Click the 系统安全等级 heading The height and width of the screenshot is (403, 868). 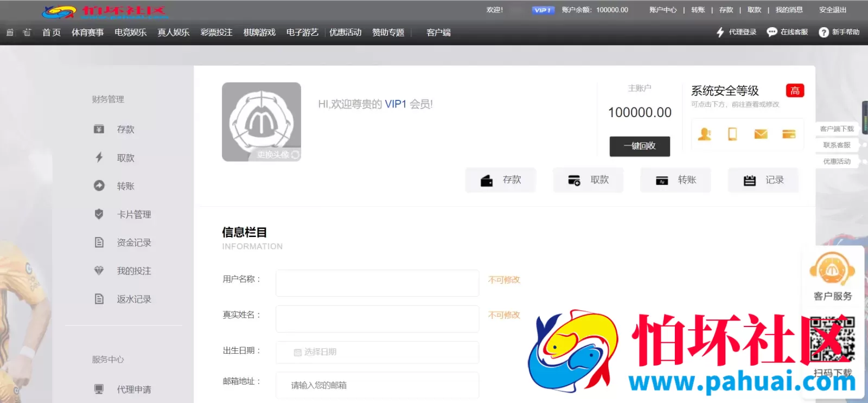(x=725, y=91)
